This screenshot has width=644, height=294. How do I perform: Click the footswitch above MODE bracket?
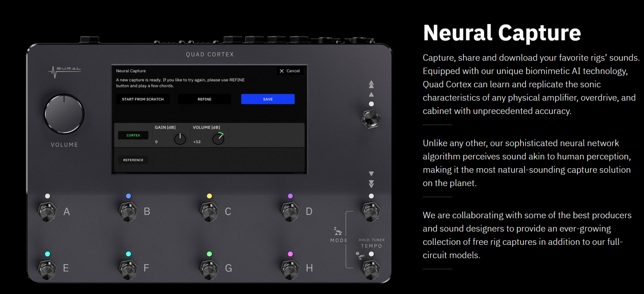point(371,211)
